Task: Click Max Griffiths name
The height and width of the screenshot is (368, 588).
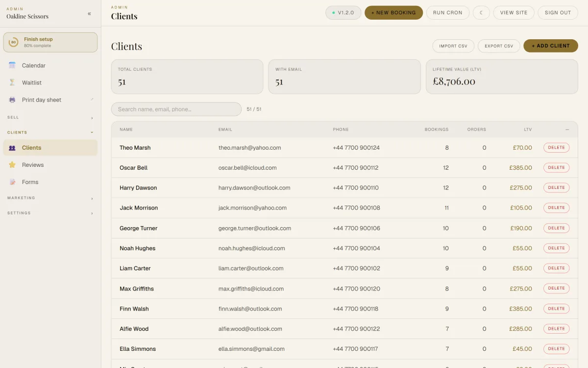Action: coord(137,289)
